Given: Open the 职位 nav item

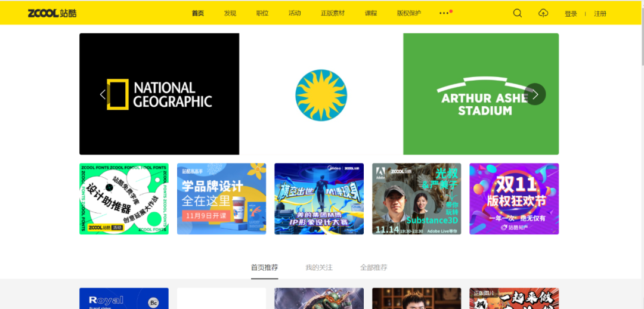Looking at the screenshot, I should (262, 13).
